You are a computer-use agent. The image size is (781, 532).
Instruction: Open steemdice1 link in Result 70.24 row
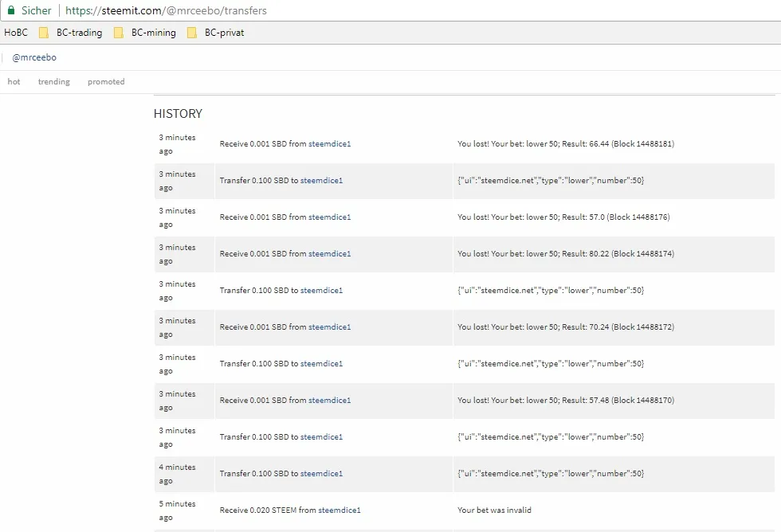coord(329,327)
